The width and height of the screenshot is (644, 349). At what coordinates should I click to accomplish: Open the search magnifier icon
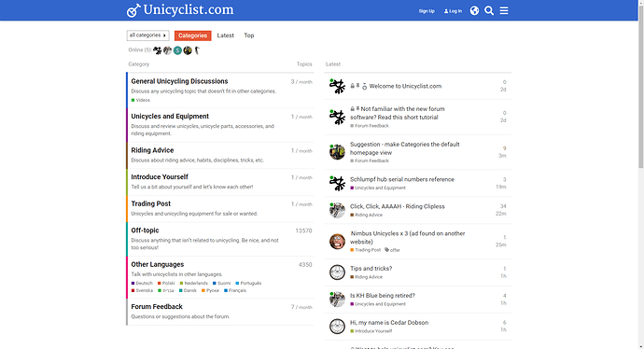[x=489, y=10]
